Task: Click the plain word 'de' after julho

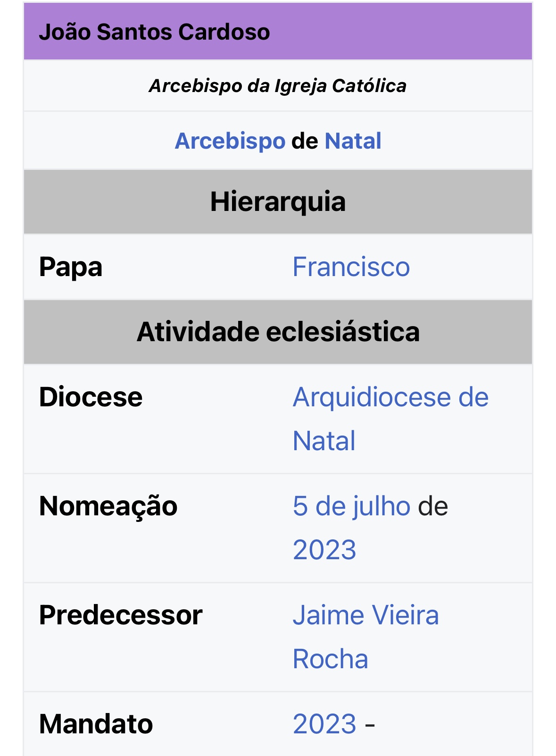Action: 433,506
